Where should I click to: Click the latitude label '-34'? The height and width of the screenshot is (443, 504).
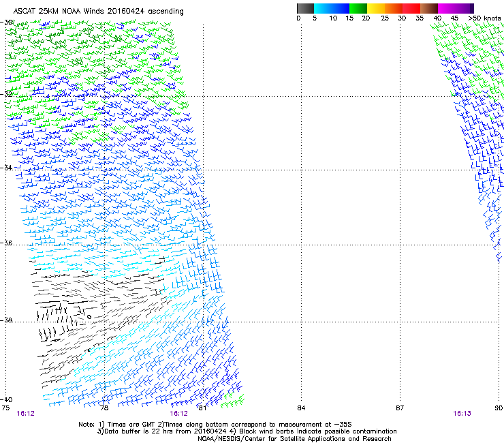pos(6,168)
